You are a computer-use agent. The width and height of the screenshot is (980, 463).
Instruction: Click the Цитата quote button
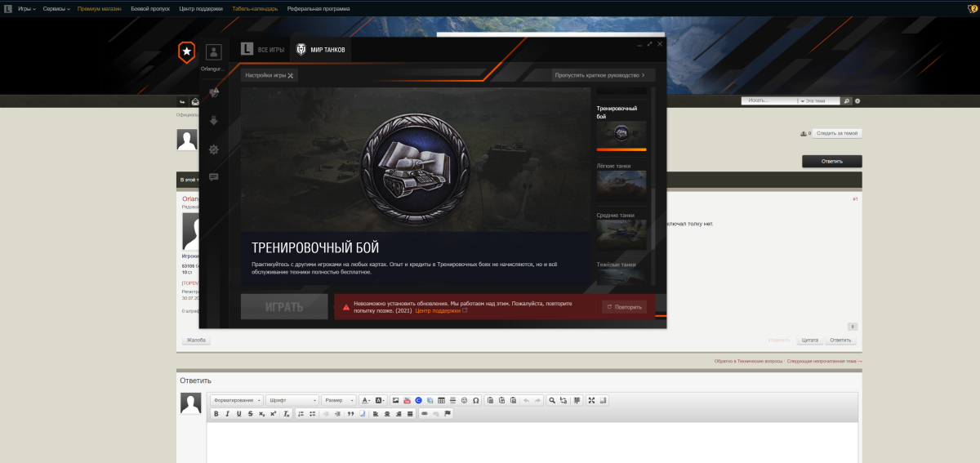[810, 340]
